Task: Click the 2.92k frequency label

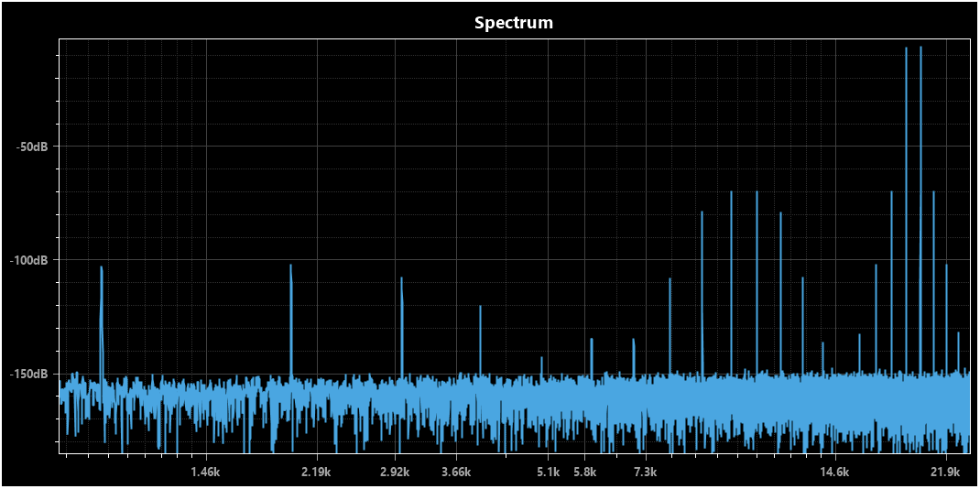Action: click(x=395, y=472)
